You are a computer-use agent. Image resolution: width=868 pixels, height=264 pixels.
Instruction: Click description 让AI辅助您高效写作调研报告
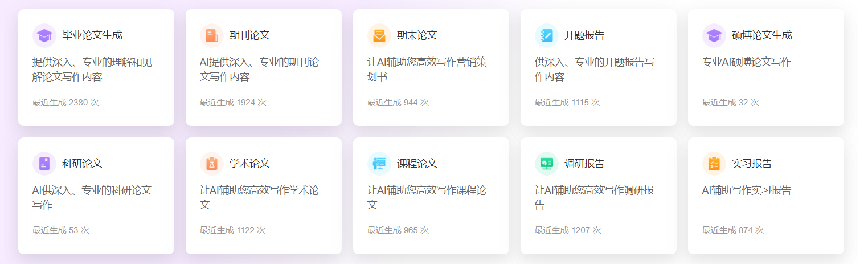(x=595, y=198)
